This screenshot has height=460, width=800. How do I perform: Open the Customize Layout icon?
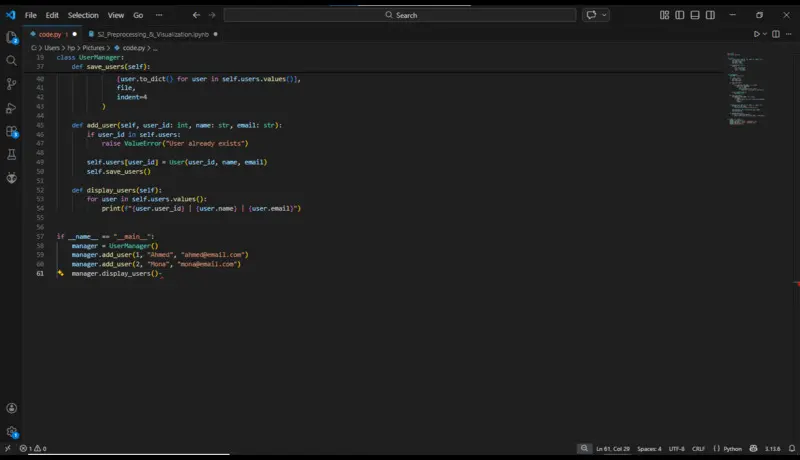point(664,15)
